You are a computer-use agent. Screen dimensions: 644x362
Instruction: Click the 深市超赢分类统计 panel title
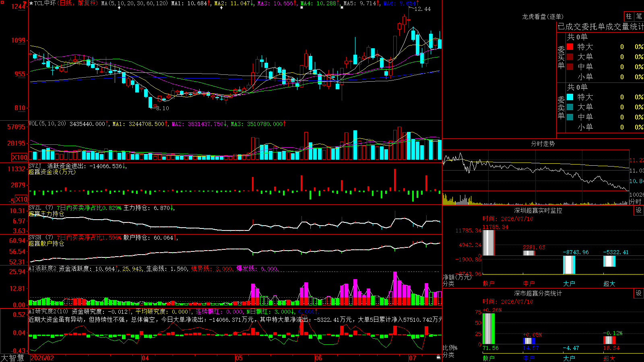click(538, 293)
